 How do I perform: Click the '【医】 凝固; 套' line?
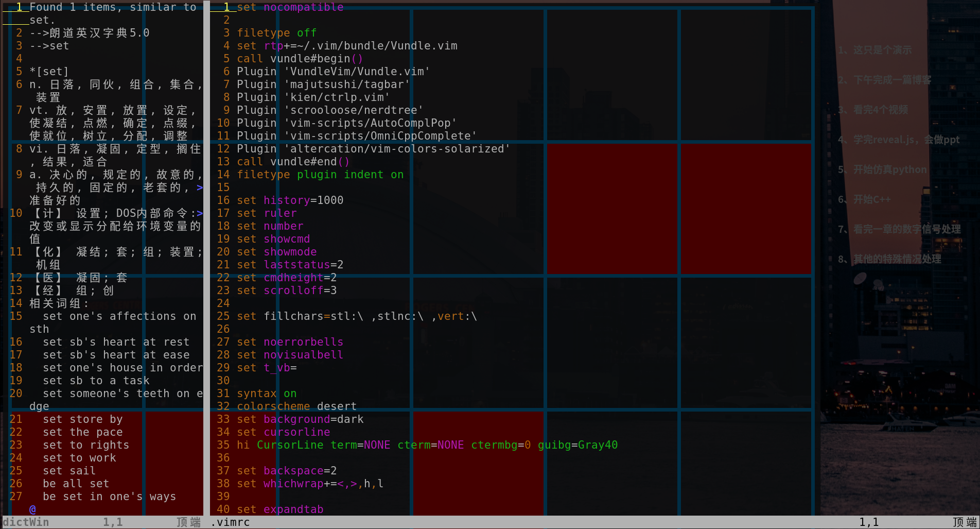[79, 278]
